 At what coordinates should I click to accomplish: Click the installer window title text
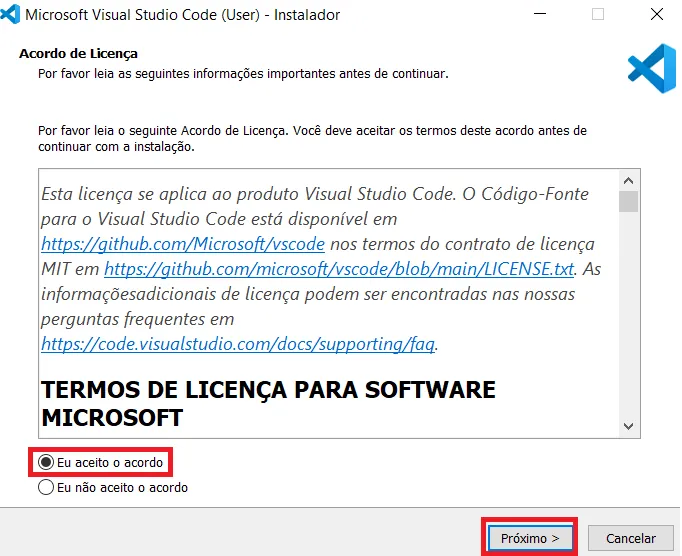[x=182, y=15]
